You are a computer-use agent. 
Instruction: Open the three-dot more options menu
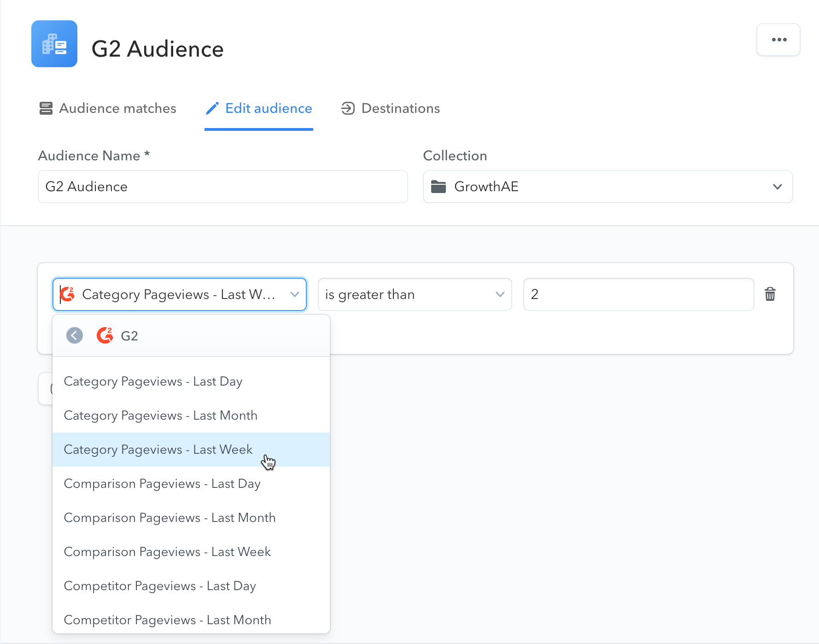pos(778,40)
